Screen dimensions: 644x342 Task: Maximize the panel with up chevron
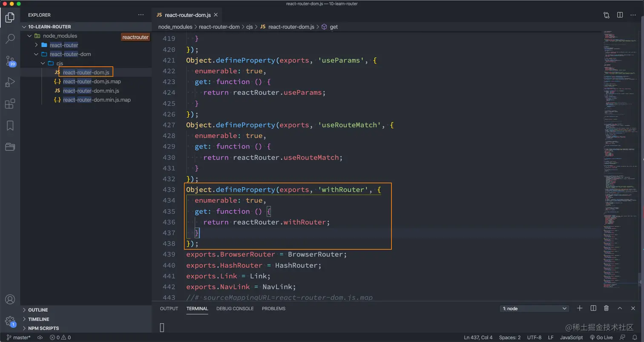(620, 308)
